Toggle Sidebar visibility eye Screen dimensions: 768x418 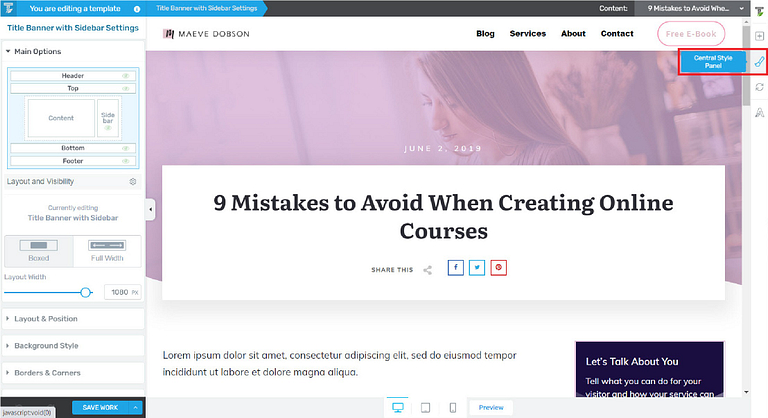(108, 128)
